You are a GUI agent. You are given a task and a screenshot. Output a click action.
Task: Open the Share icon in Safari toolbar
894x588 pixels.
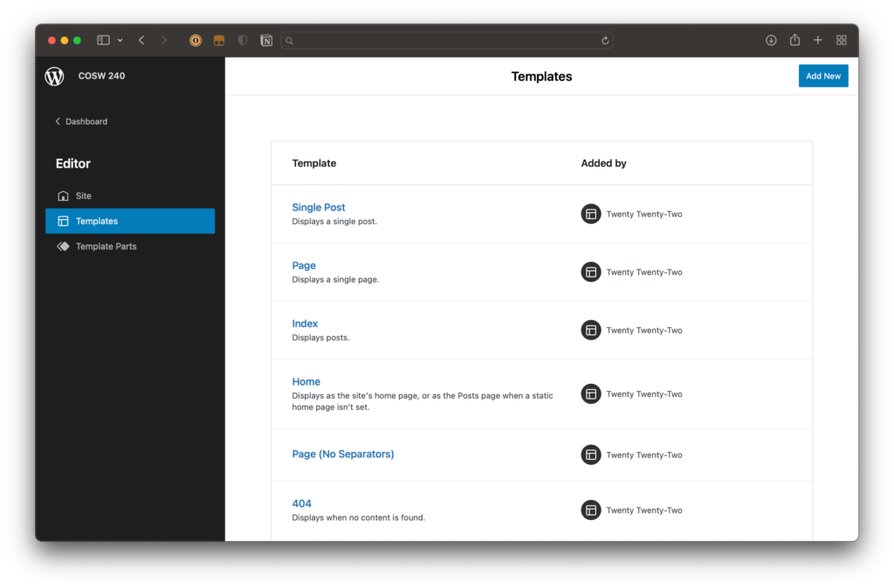(x=794, y=39)
